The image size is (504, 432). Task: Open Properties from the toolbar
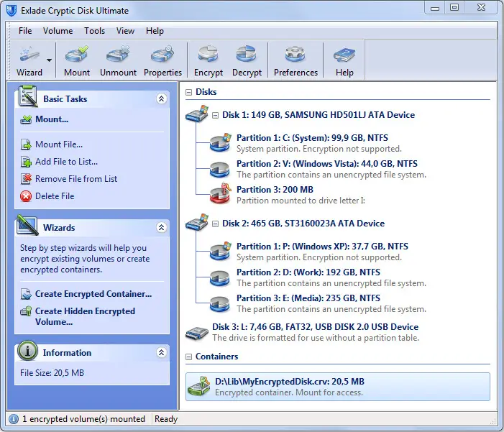pyautogui.click(x=162, y=61)
